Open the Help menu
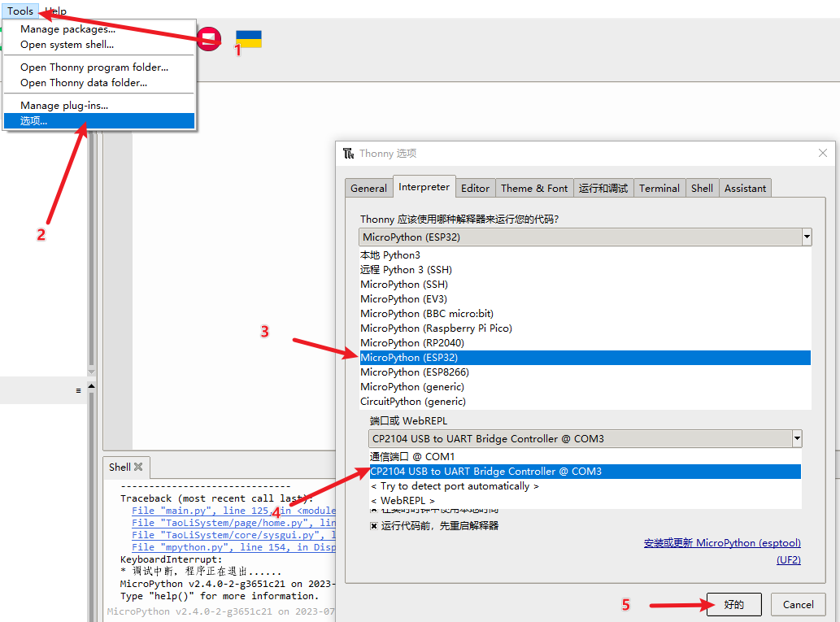Viewport: 840px width, 622px height. tap(56, 11)
